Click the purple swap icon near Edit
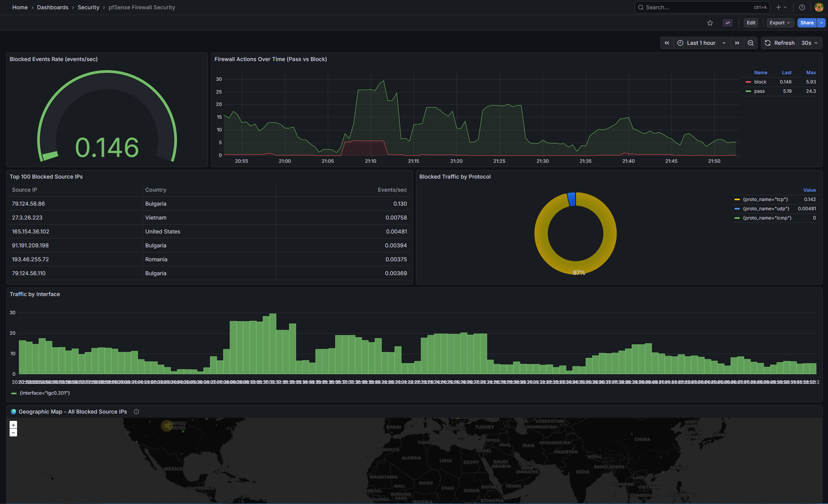Screen dimensions: 828x504 pos(728,23)
